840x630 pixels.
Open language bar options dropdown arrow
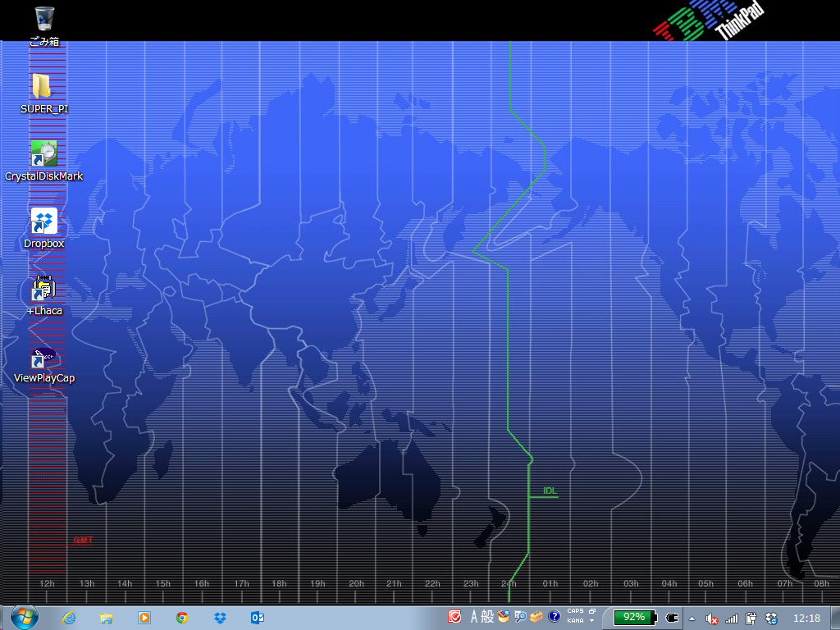592,621
